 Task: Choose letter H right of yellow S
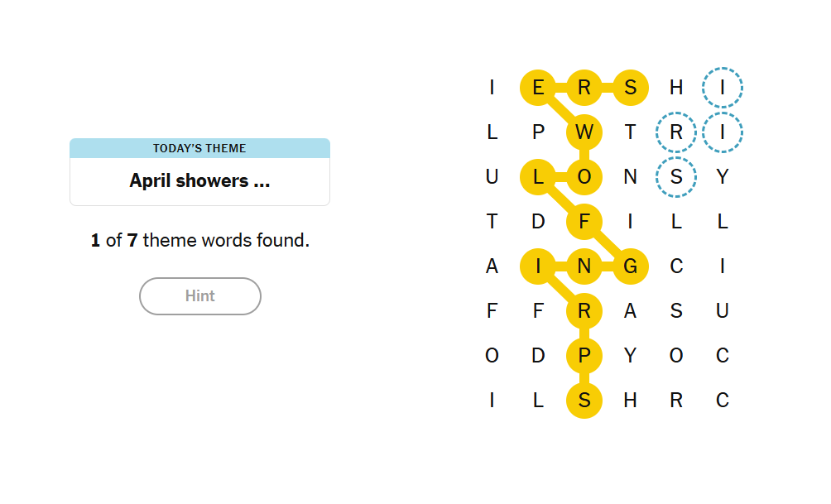point(676,88)
